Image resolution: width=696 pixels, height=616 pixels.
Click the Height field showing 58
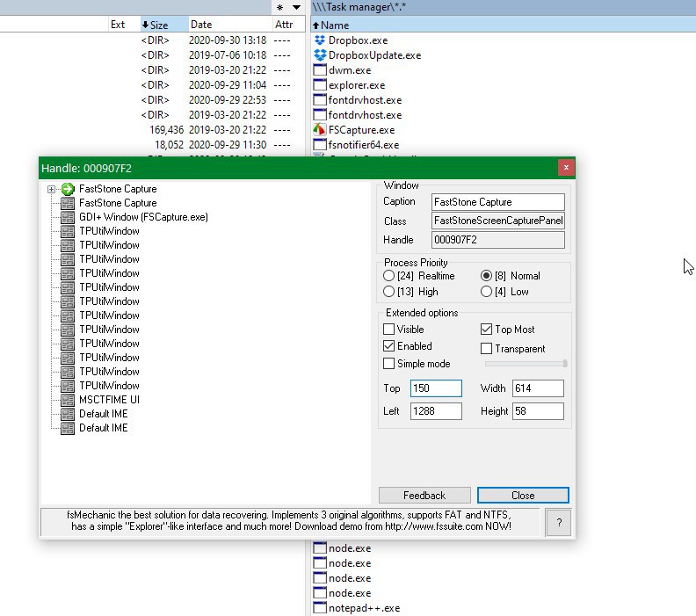[x=538, y=411]
